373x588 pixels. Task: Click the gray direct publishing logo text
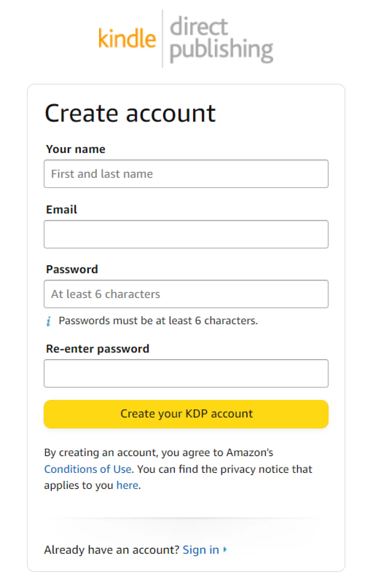pyautogui.click(x=221, y=39)
